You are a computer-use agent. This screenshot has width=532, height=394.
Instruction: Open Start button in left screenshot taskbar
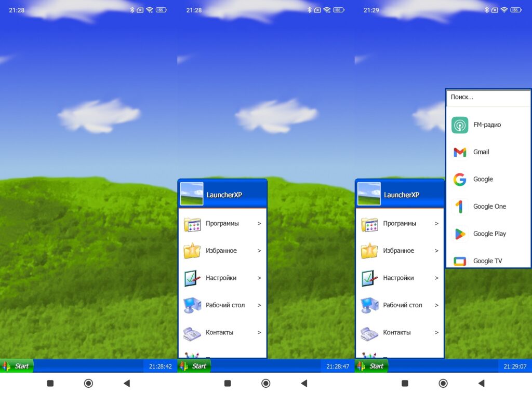tap(16, 366)
